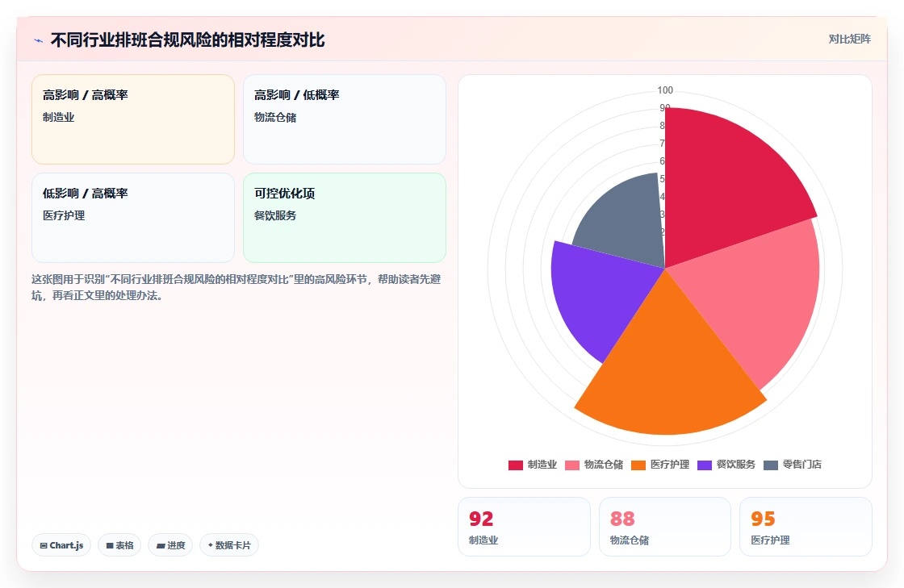Toggle the 餐饮服务 legend swatch
Viewport: 904px width, 588px height.
(705, 465)
